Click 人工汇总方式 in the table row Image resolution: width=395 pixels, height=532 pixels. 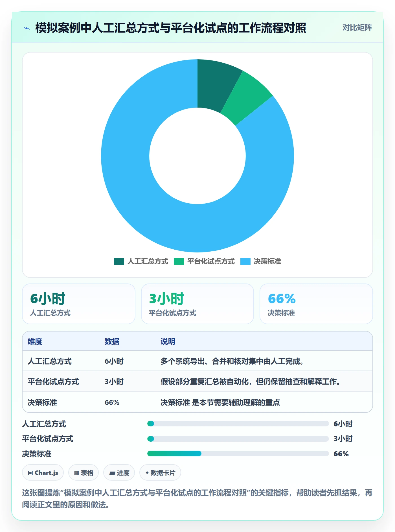(50, 361)
